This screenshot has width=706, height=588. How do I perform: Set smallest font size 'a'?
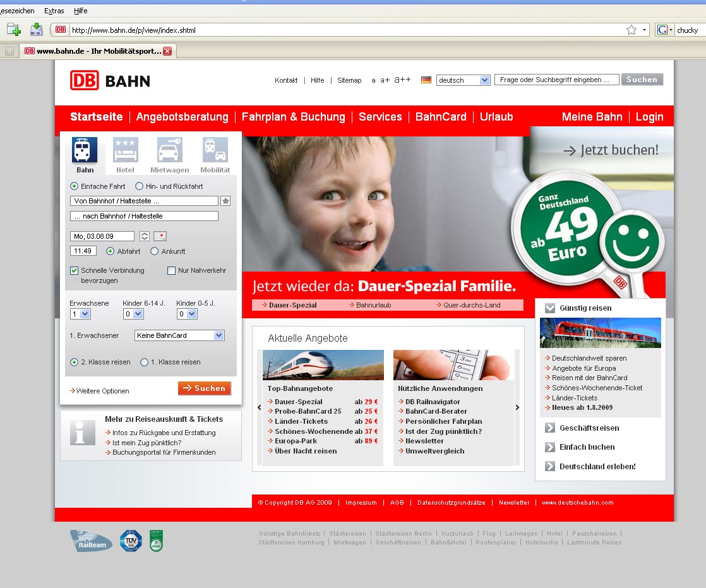point(373,81)
